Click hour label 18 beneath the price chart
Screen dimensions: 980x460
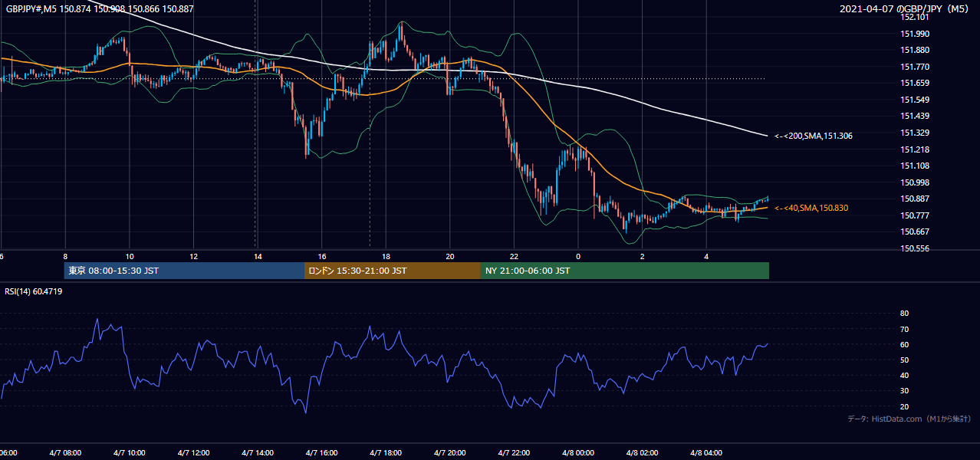[x=386, y=257]
